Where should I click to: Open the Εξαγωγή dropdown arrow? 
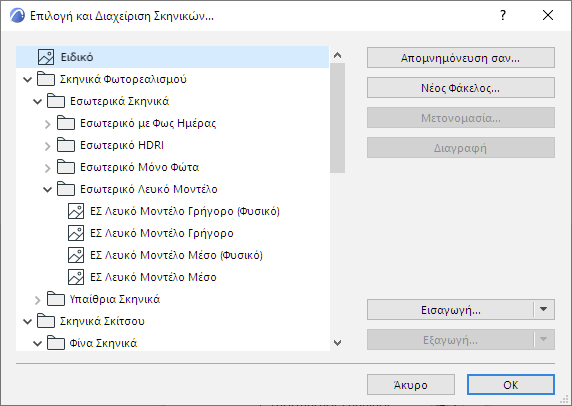pyautogui.click(x=544, y=339)
